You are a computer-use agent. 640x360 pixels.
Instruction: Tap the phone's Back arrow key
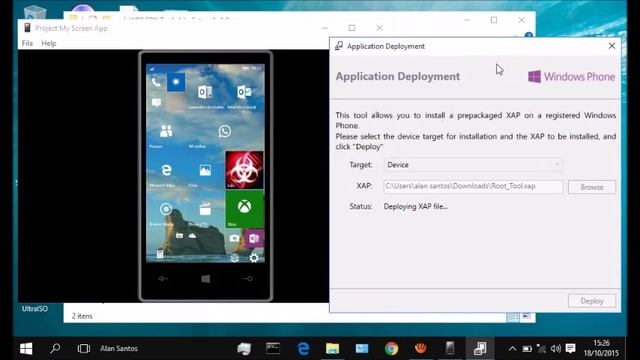pos(163,279)
